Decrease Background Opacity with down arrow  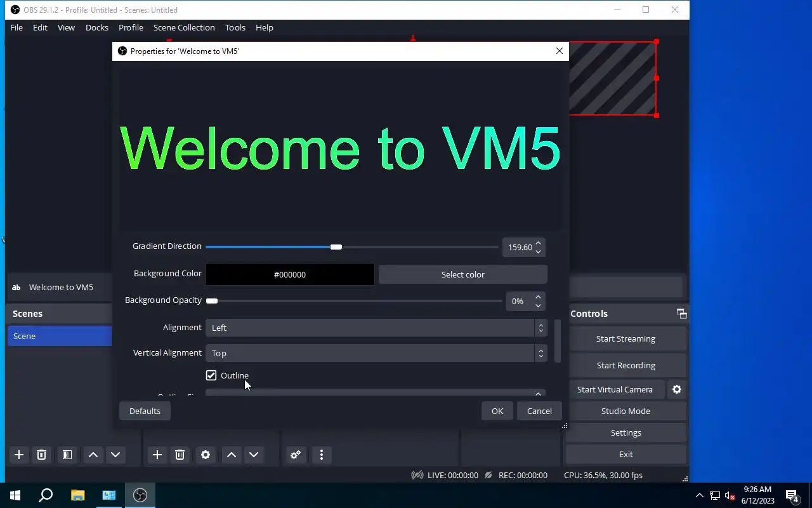pyautogui.click(x=538, y=306)
